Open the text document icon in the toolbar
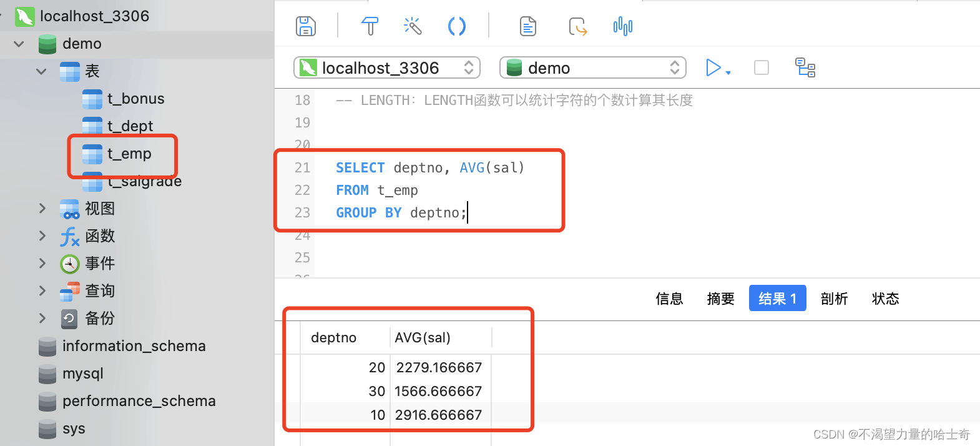The height and width of the screenshot is (446, 980). coord(528,26)
